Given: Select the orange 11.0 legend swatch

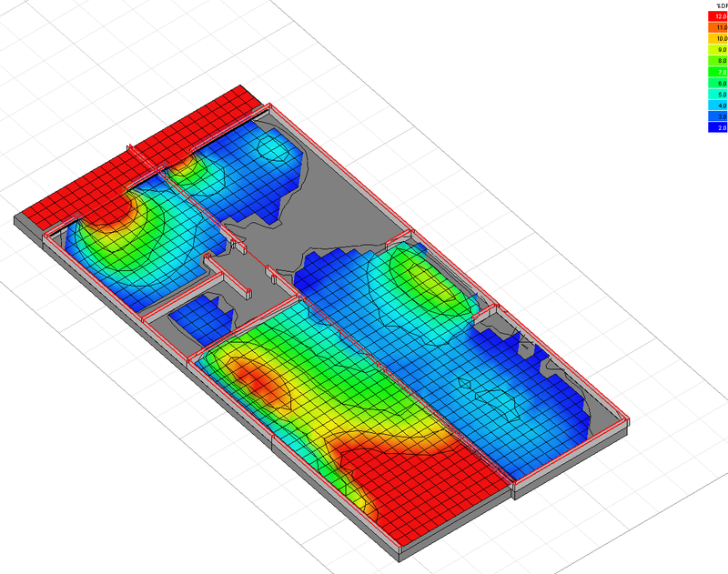Looking at the screenshot, I should (x=718, y=27).
